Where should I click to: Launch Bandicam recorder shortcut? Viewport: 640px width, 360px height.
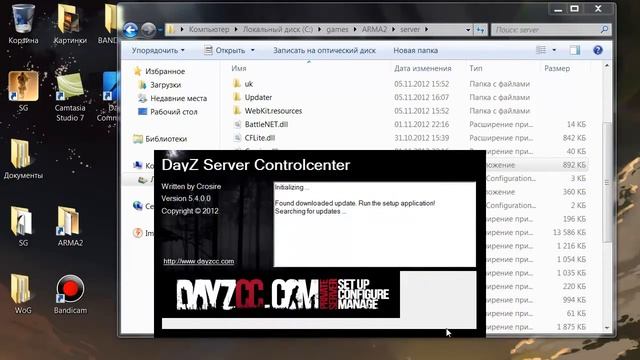70,293
